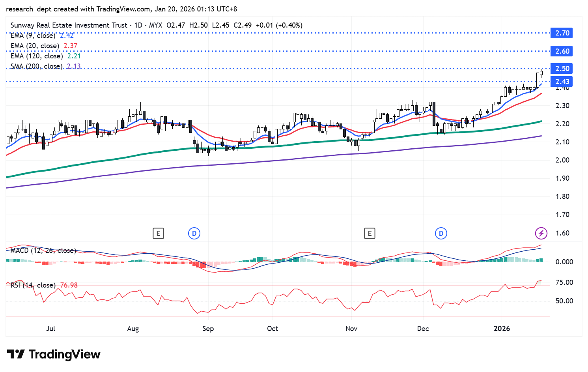Click the earnings 'E' marker in November
This screenshot has width=588, height=372.
pos(370,234)
